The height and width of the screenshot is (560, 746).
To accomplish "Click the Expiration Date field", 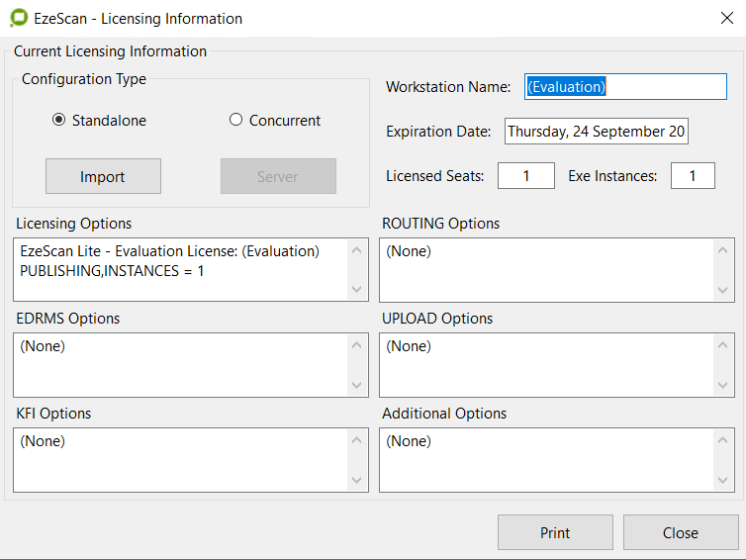I will point(597,132).
